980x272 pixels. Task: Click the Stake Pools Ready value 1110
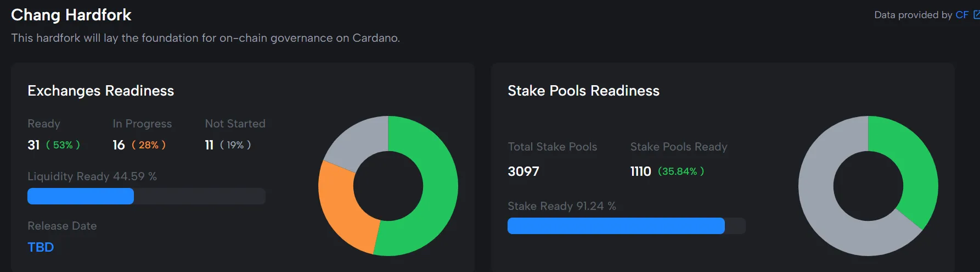[x=640, y=171]
